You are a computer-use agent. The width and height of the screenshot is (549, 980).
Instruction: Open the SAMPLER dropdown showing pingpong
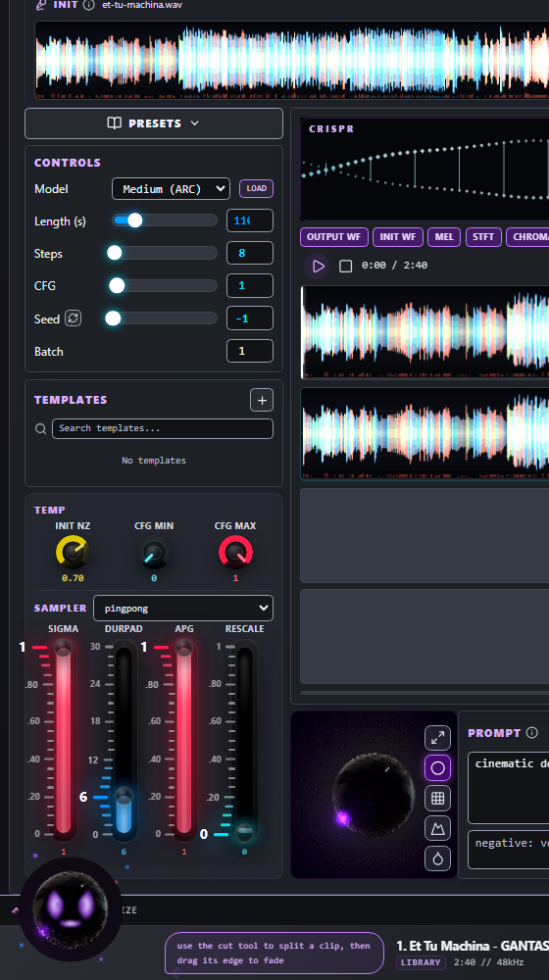pyautogui.click(x=183, y=609)
